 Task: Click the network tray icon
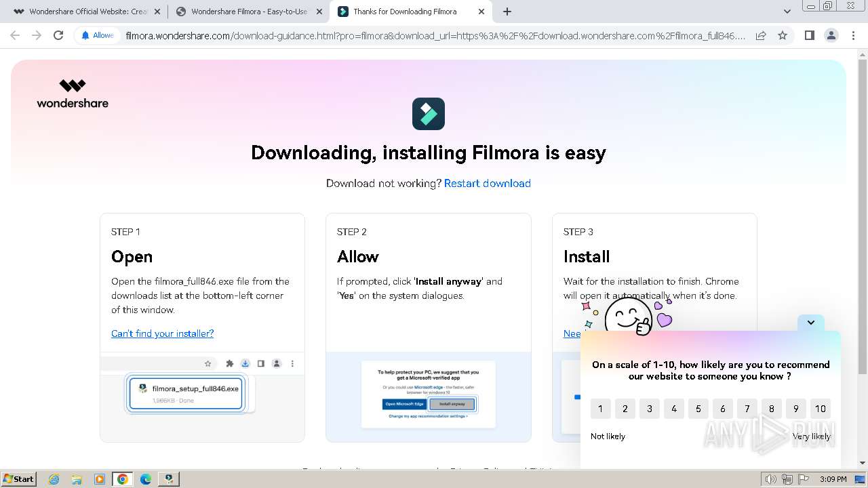click(x=787, y=479)
